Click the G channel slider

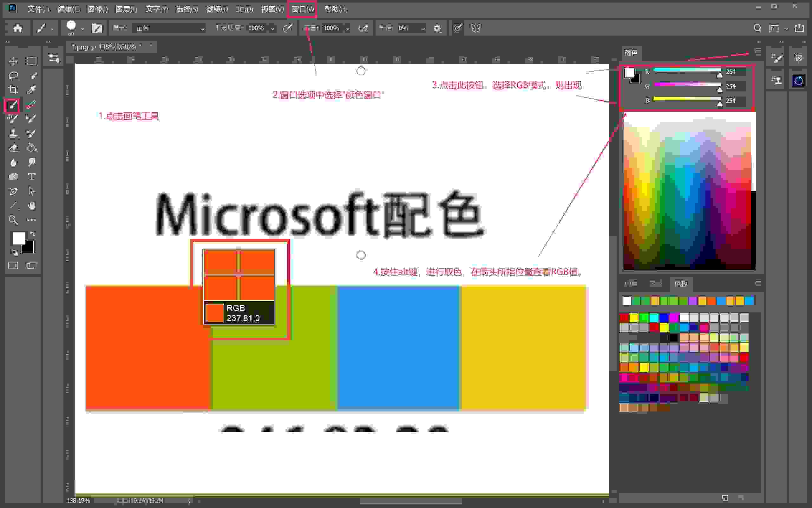687,85
